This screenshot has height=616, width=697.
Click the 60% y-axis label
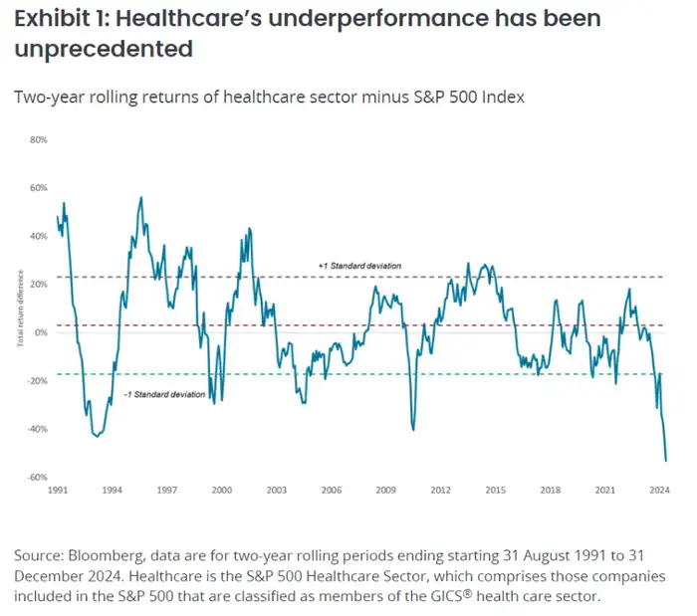[39, 188]
